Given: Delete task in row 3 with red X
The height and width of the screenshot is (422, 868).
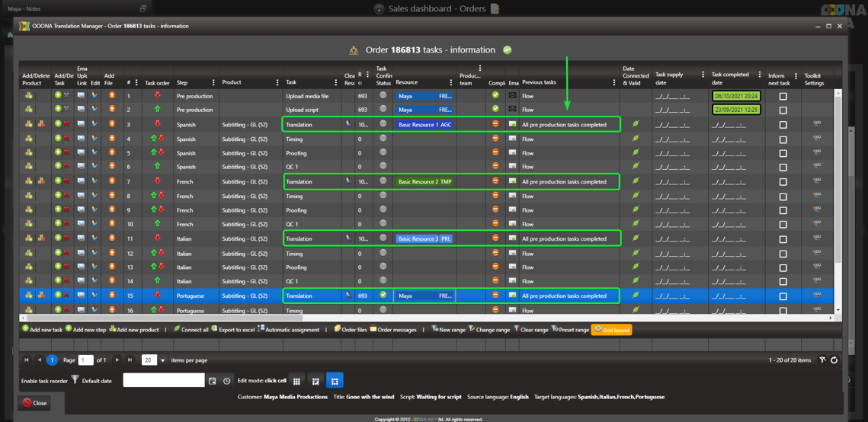Looking at the screenshot, I should (x=67, y=124).
